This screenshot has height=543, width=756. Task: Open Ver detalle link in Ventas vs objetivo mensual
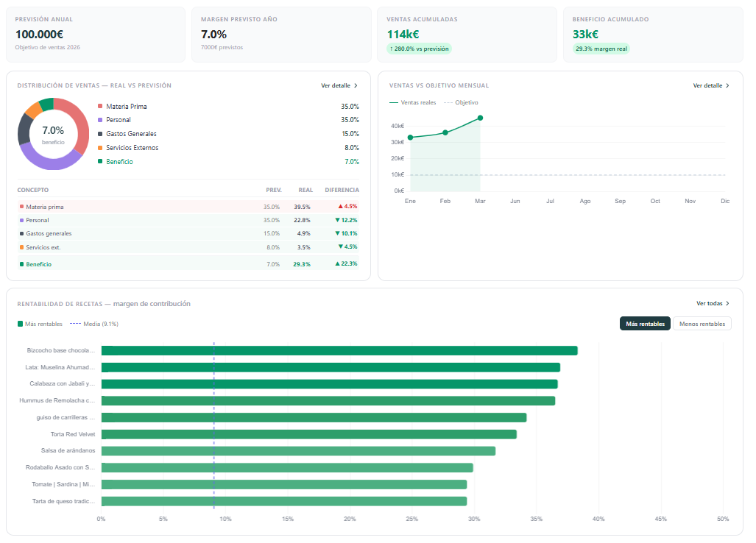click(x=711, y=85)
